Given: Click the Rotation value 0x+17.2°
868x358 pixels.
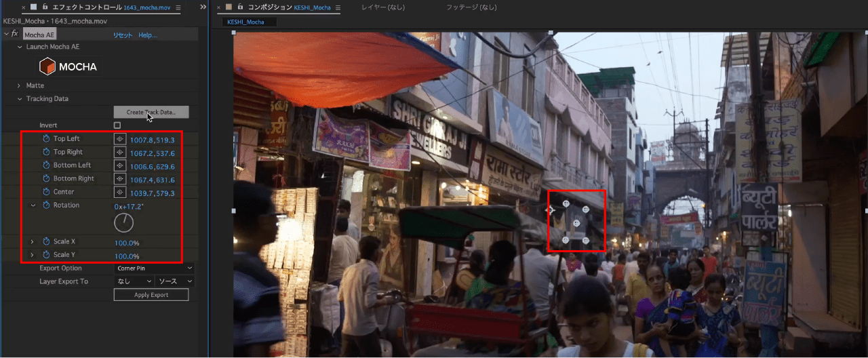Looking at the screenshot, I should [x=128, y=205].
